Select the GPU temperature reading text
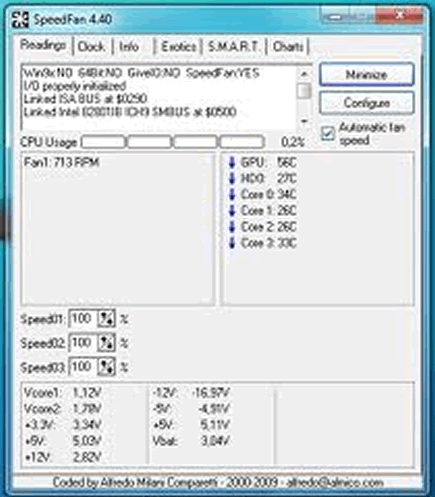This screenshot has width=435, height=497. (268, 163)
